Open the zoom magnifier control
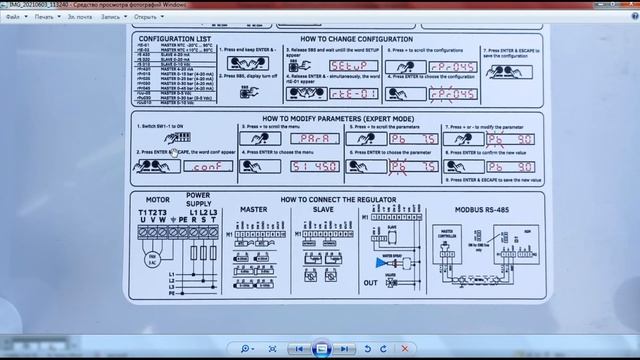The width and height of the screenshot is (640, 360). [x=247, y=349]
